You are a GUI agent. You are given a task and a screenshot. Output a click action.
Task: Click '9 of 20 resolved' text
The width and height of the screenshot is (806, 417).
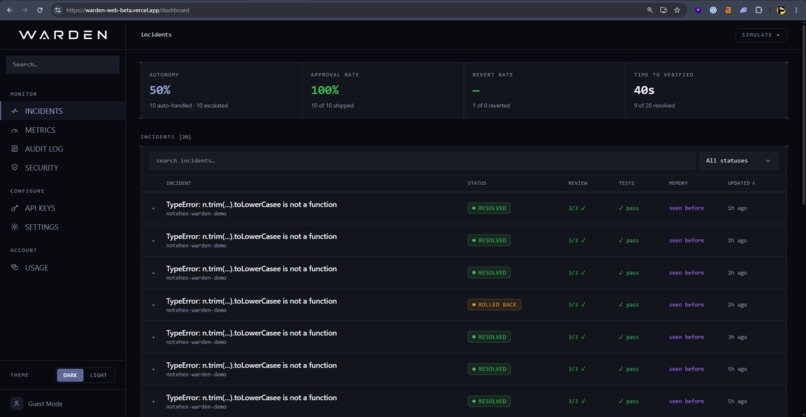coord(654,105)
